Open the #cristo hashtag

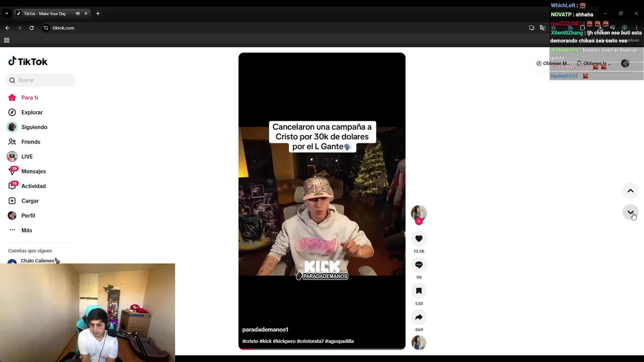[250, 341]
